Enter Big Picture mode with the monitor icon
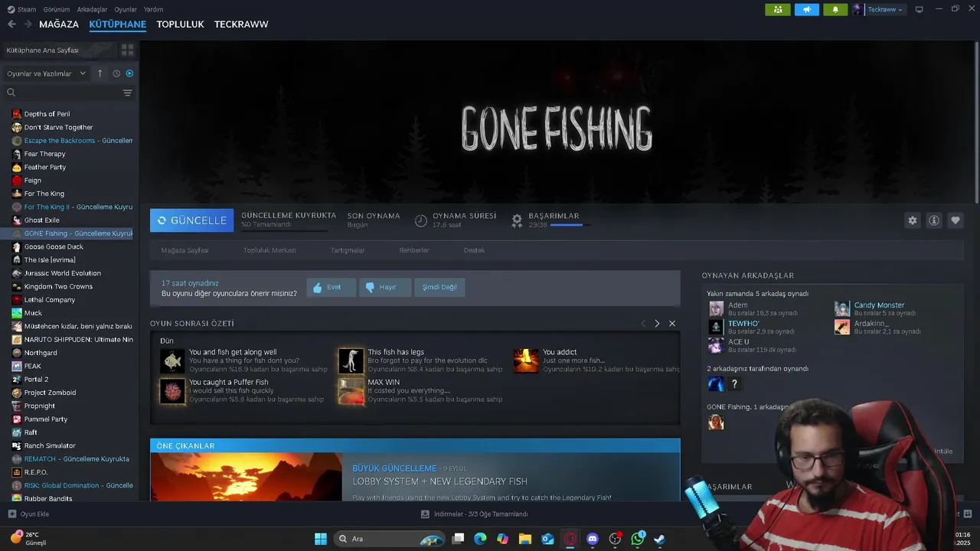 click(x=920, y=9)
